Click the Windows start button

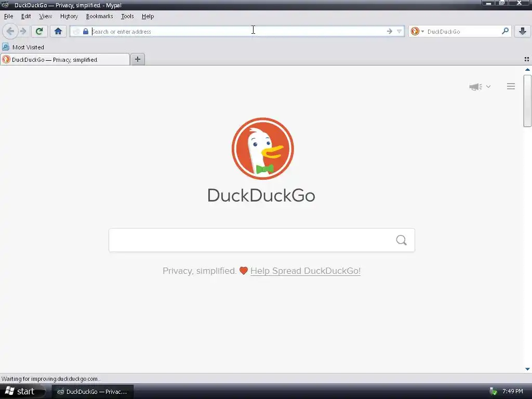coord(22,392)
